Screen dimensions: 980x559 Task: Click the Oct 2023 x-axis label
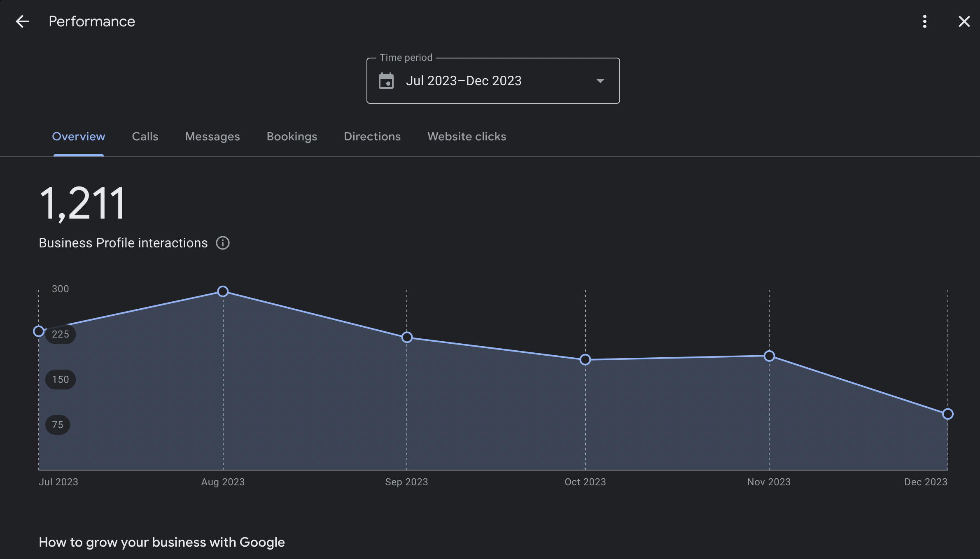click(x=585, y=482)
